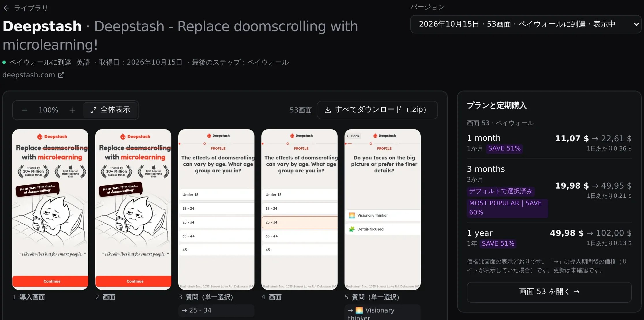
Task: Open screen 3 age question thumbnail
Action: pyautogui.click(x=216, y=209)
